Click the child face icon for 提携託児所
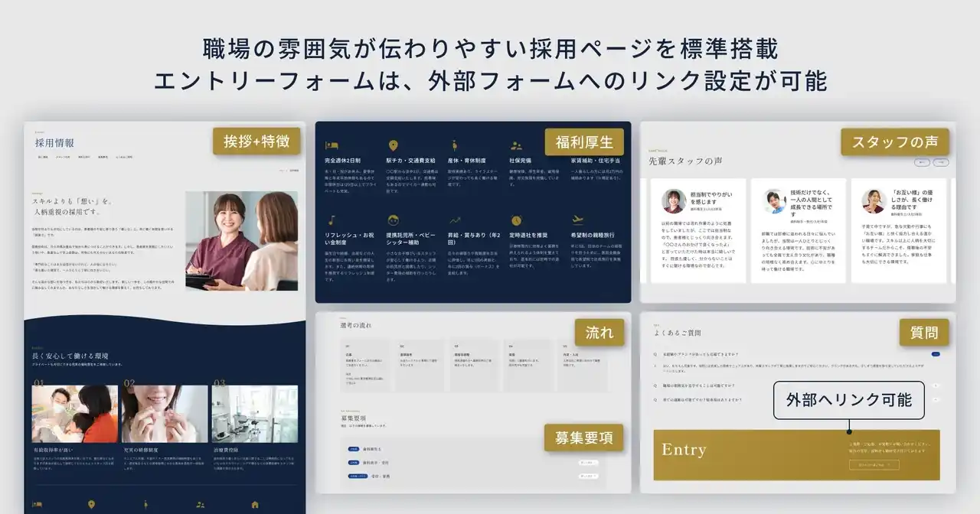Image resolution: width=980 pixels, height=514 pixels. [393, 220]
